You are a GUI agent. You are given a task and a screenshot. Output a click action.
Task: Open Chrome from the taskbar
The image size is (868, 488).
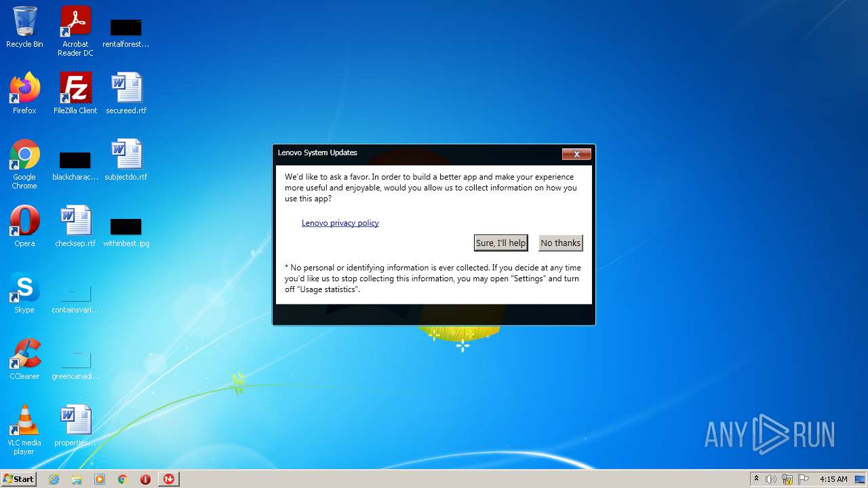pyautogui.click(x=123, y=479)
